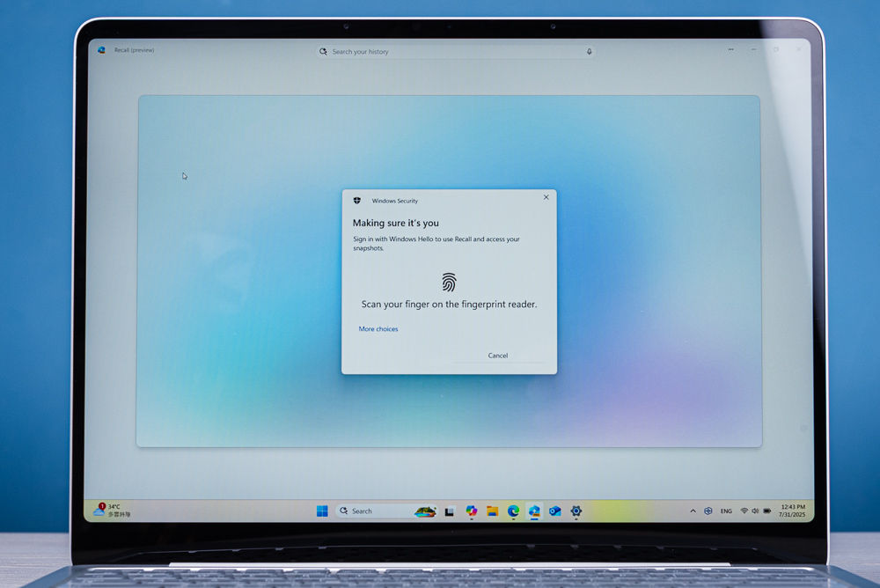The image size is (880, 588).
Task: Click the fingerprint icon in the dialog
Action: click(x=449, y=282)
